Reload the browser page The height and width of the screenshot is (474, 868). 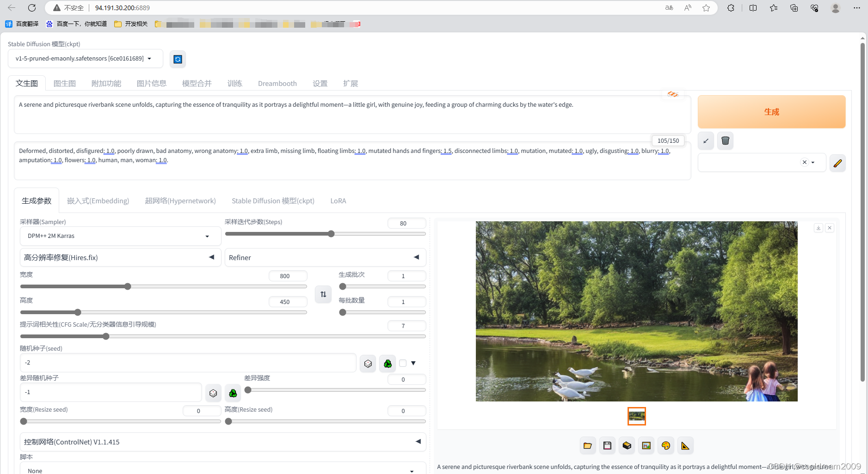(31, 8)
